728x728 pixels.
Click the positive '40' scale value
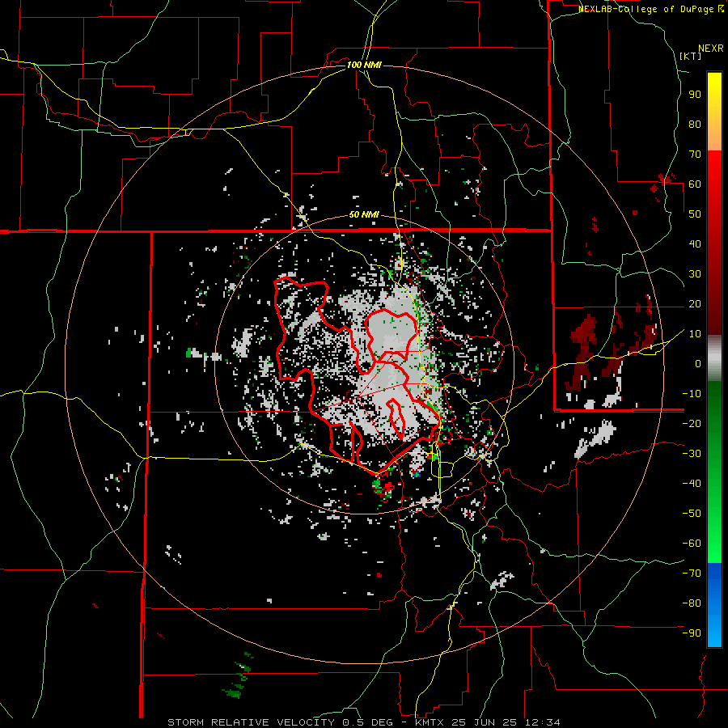click(695, 243)
